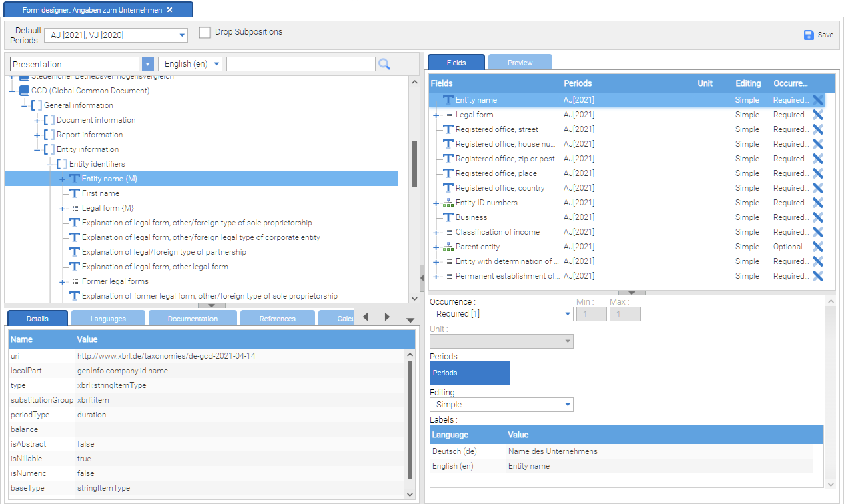Open the Occurrence dropdown
The image size is (844, 504).
tap(568, 314)
